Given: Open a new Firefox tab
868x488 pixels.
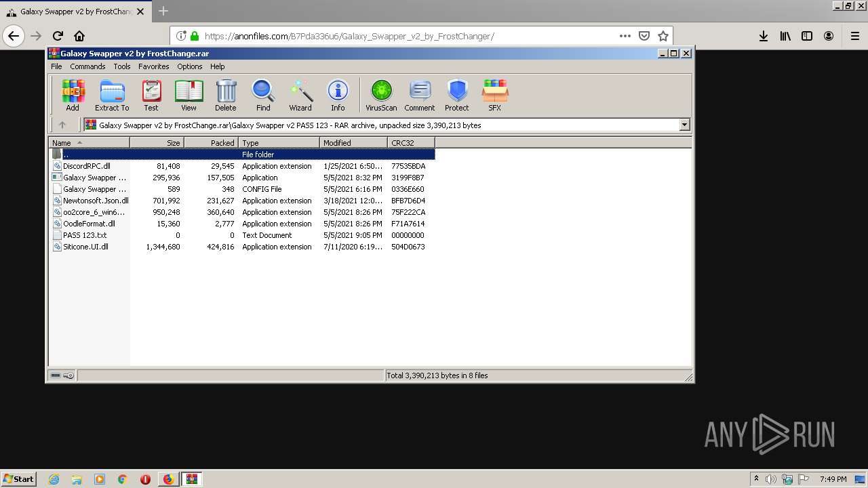Looking at the screenshot, I should click(163, 11).
